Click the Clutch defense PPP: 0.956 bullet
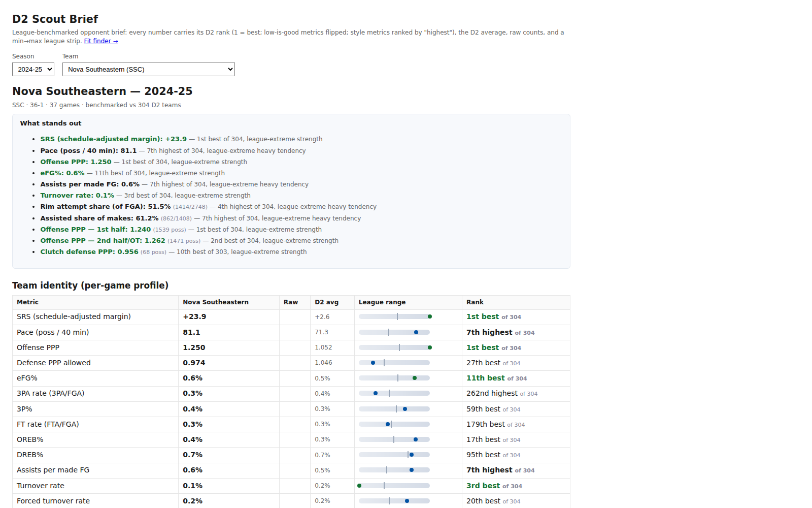The width and height of the screenshot is (812, 508). pos(174,252)
